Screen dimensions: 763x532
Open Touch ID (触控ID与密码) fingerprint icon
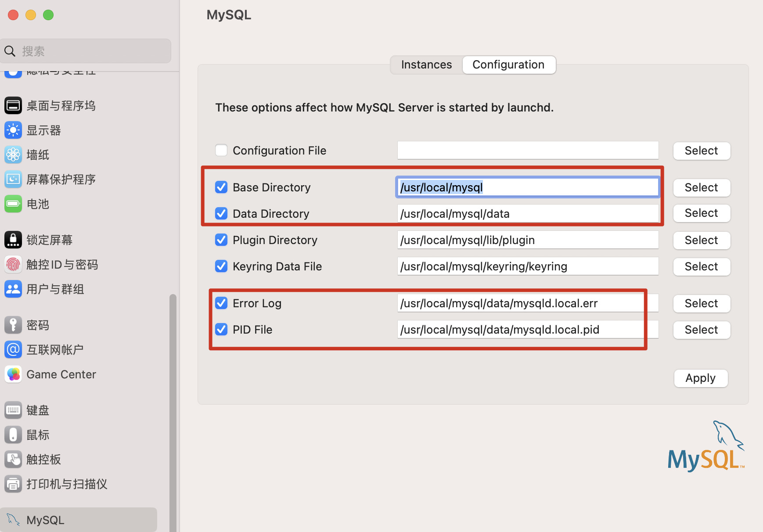(13, 264)
